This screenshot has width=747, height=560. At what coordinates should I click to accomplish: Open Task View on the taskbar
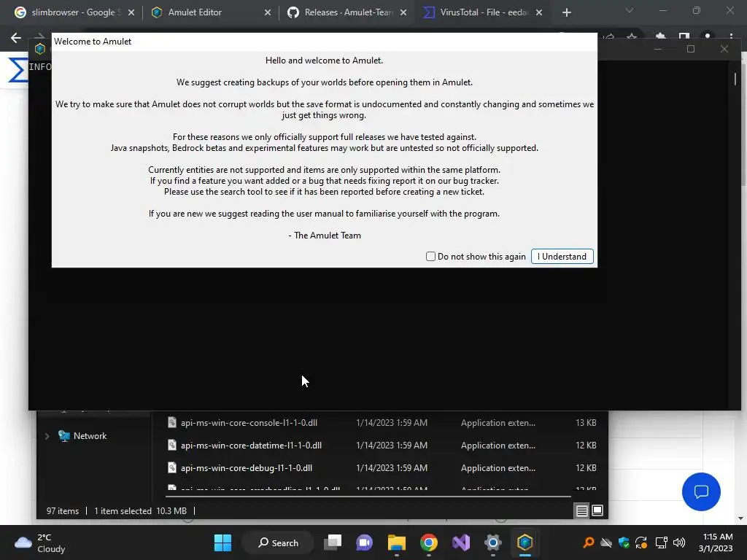(x=333, y=542)
